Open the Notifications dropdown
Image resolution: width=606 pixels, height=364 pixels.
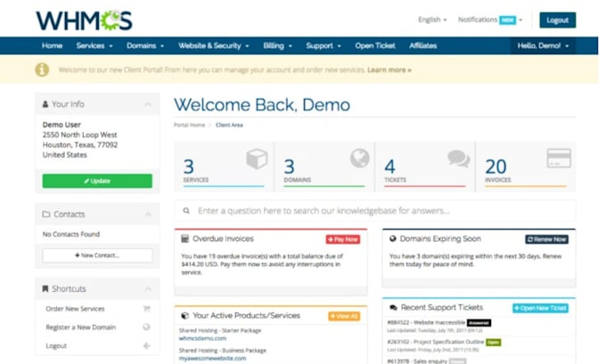(489, 20)
